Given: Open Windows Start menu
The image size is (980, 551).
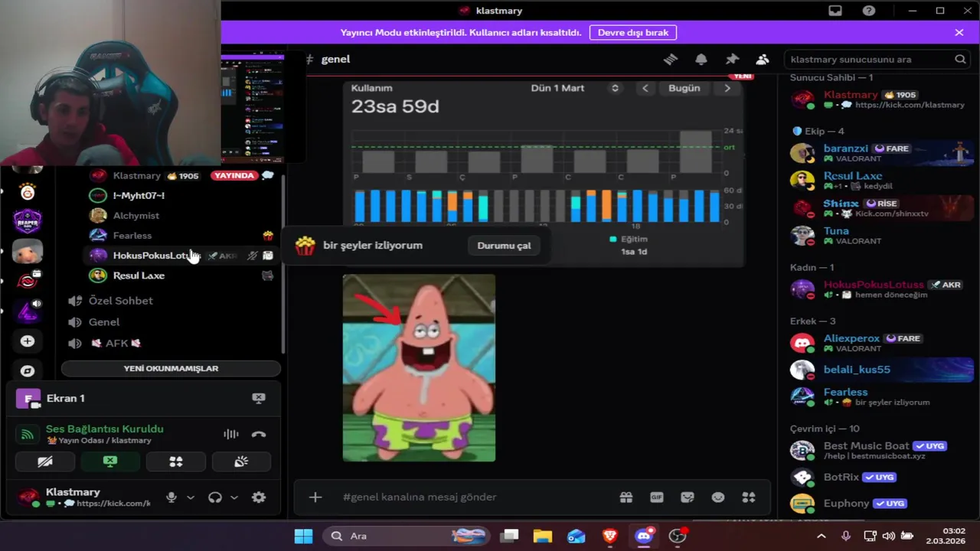Looking at the screenshot, I should coord(304,536).
